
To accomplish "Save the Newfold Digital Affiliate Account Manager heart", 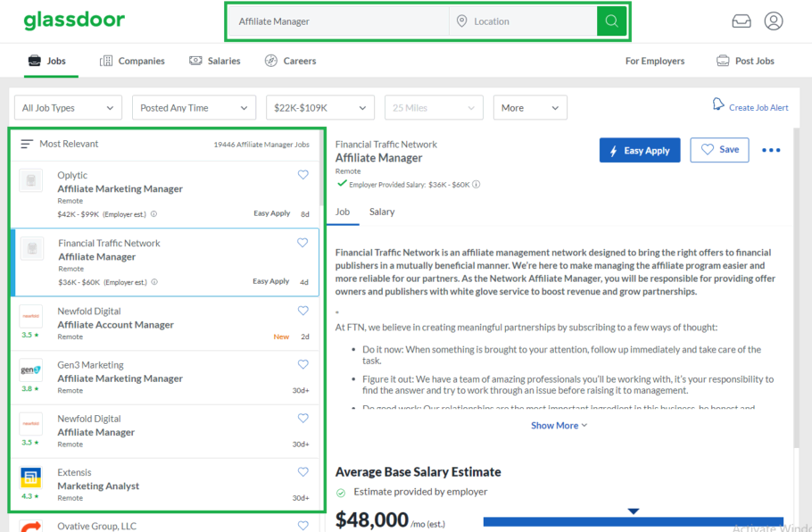I will click(x=303, y=311).
